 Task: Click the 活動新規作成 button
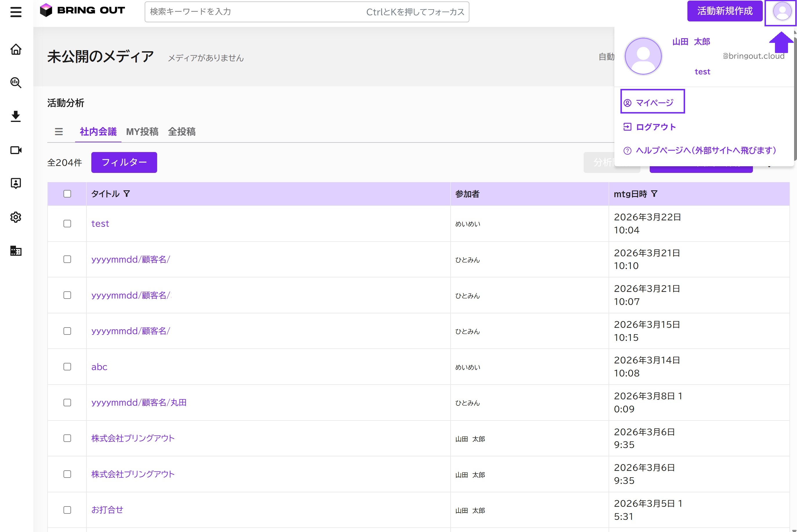(x=725, y=11)
